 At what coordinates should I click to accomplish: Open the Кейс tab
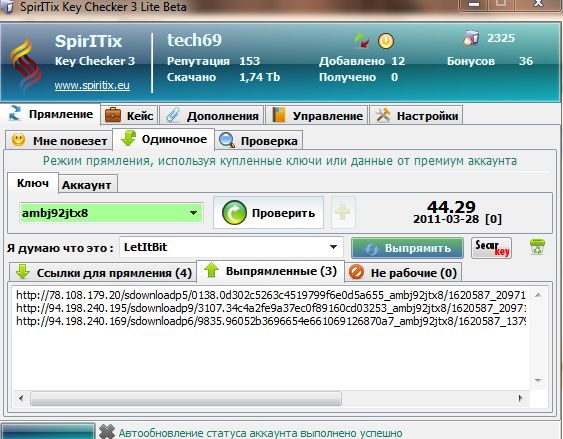129,116
